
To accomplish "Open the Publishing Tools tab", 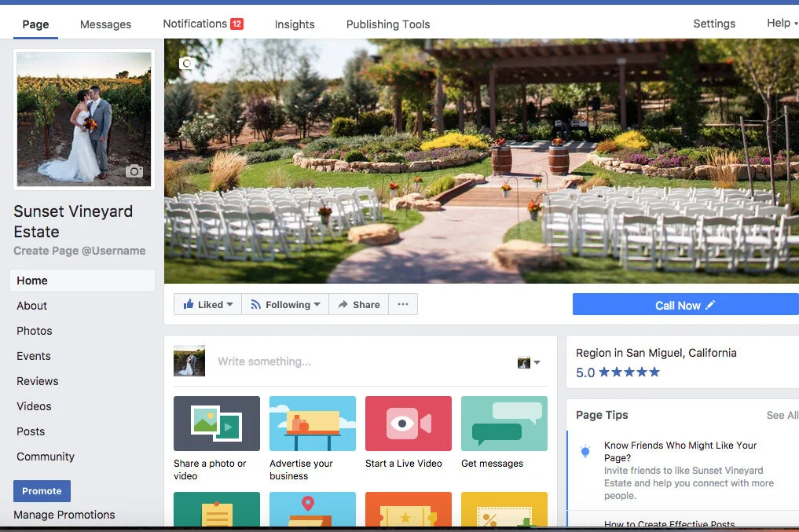I will [388, 24].
